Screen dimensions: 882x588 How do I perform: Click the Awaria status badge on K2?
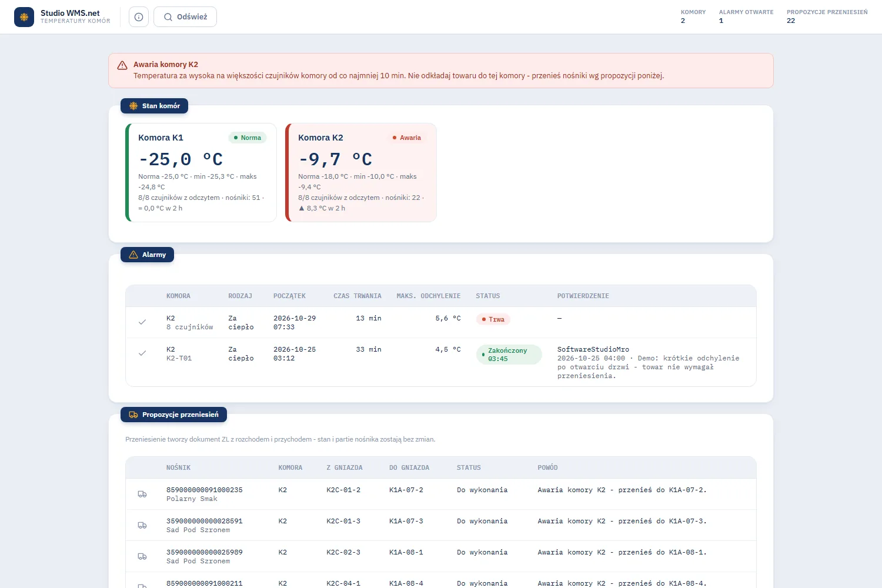point(407,138)
